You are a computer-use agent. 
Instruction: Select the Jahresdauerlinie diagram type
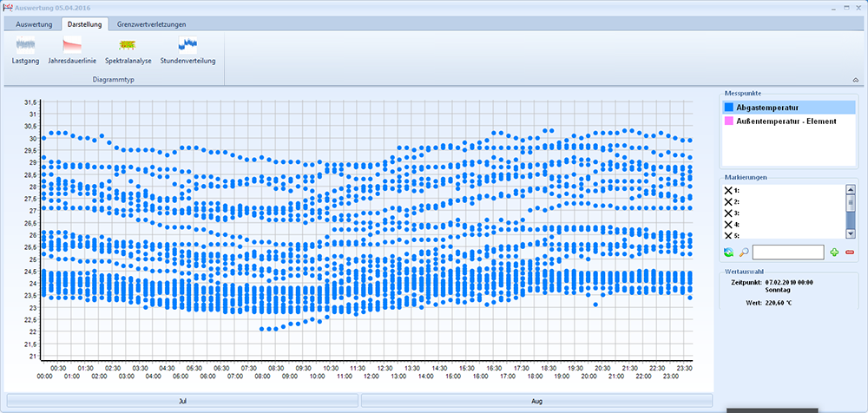[x=72, y=50]
